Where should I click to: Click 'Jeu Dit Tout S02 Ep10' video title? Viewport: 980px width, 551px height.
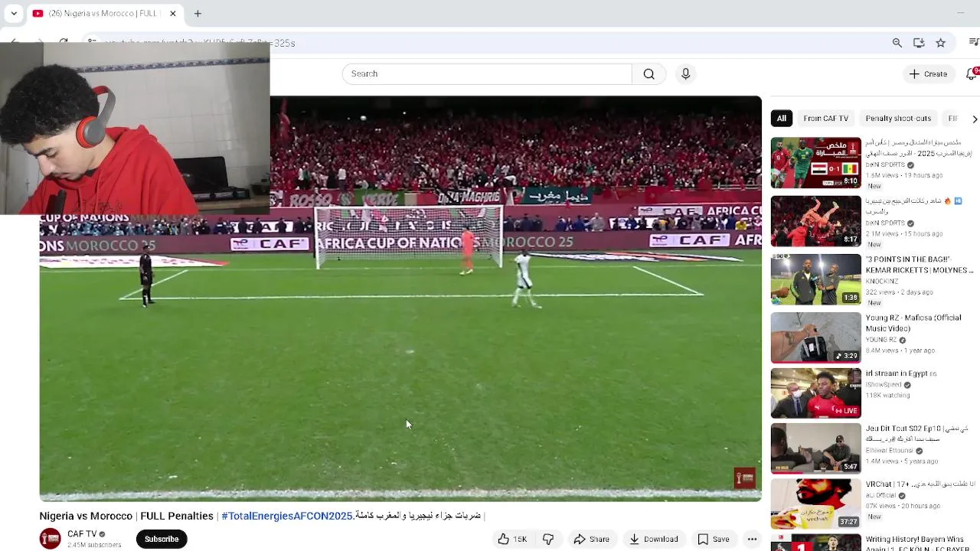tap(917, 434)
